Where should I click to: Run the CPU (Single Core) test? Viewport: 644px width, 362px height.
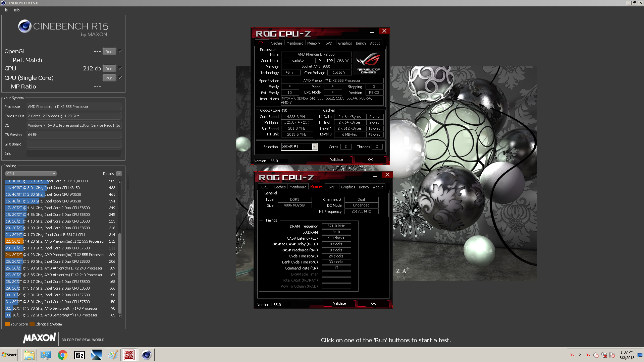coord(109,78)
